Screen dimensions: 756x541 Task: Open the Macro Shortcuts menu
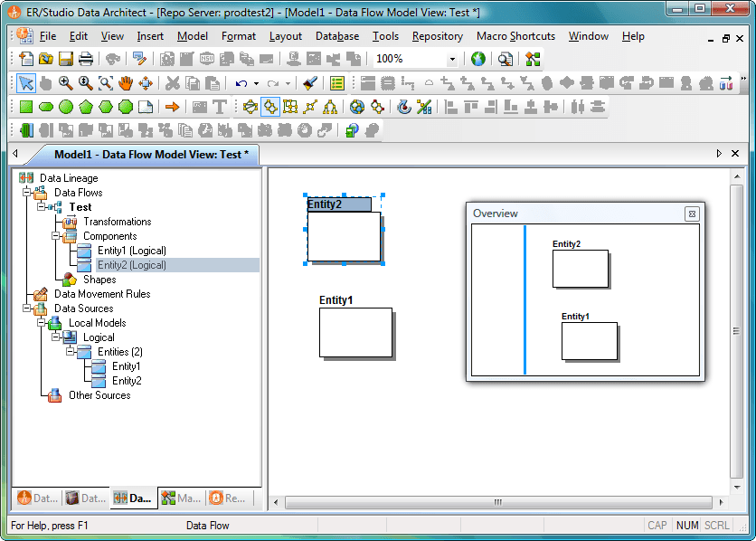[515, 36]
